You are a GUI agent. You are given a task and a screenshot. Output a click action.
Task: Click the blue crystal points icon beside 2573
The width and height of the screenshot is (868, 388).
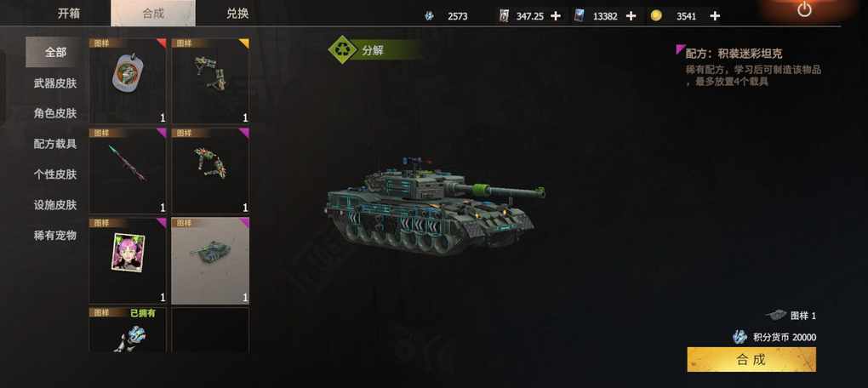(x=429, y=16)
